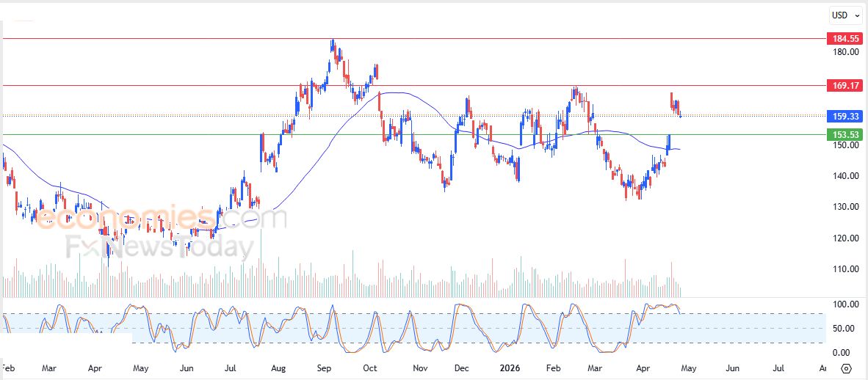Click the Jul label in mid-2025 axis
The width and height of the screenshot is (868, 380).
(231, 368)
